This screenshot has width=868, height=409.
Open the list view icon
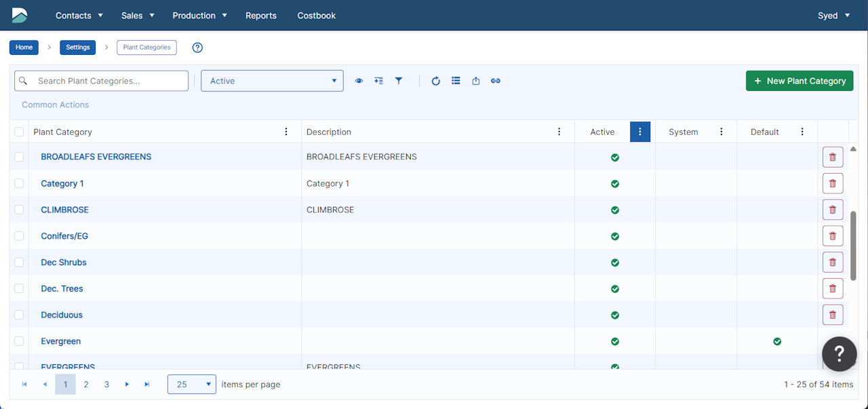[456, 81]
